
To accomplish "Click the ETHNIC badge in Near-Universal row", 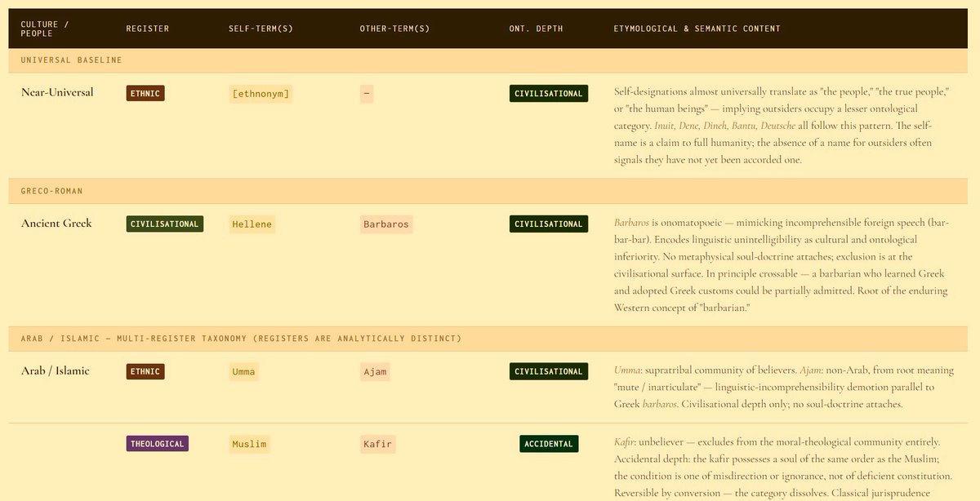I will coord(145,93).
